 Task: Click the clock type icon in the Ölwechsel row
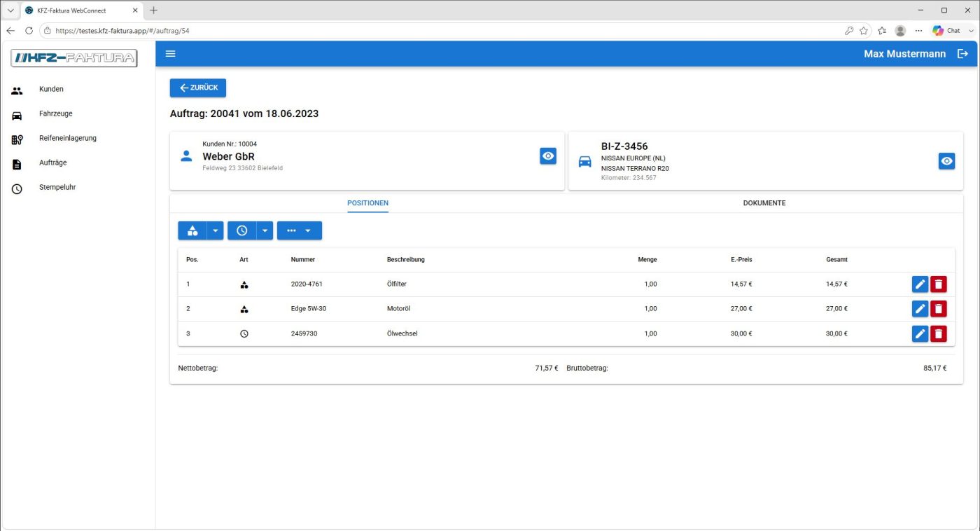(244, 334)
